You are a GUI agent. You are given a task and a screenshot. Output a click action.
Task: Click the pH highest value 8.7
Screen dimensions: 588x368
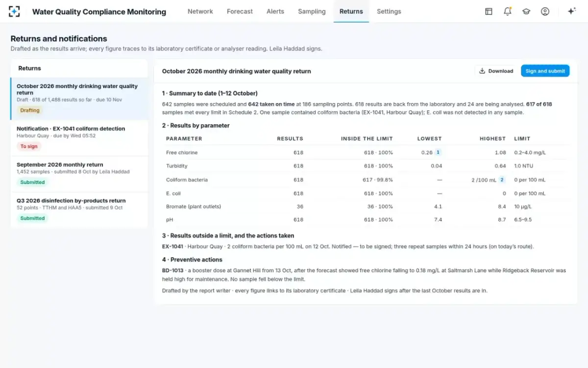click(502, 220)
